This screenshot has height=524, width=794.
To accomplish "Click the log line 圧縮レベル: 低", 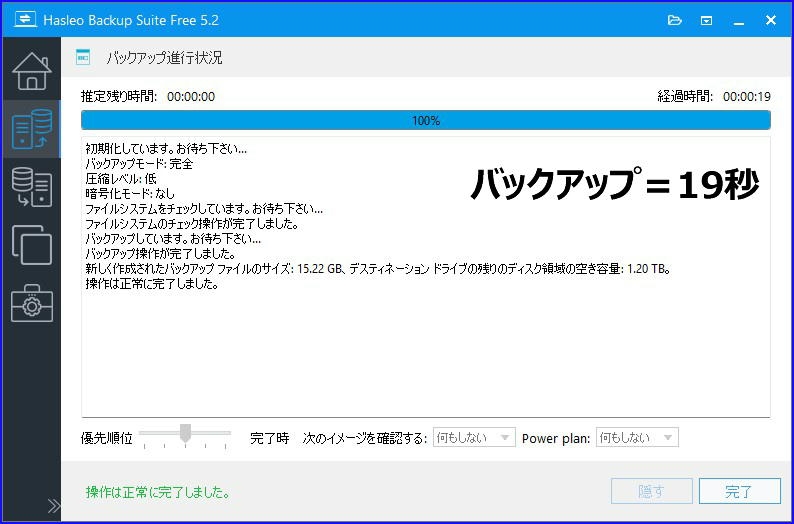I will click(x=121, y=179).
